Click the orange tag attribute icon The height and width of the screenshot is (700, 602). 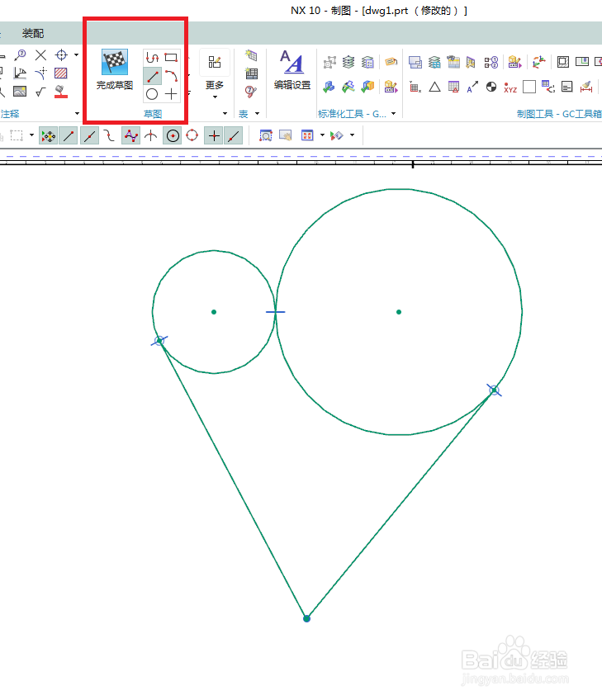391,62
